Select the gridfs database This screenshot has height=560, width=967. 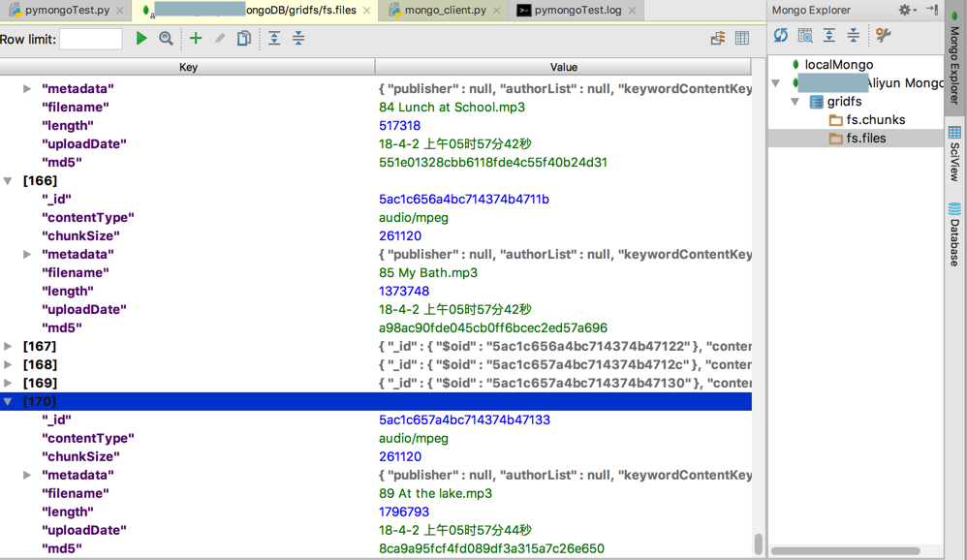click(844, 101)
